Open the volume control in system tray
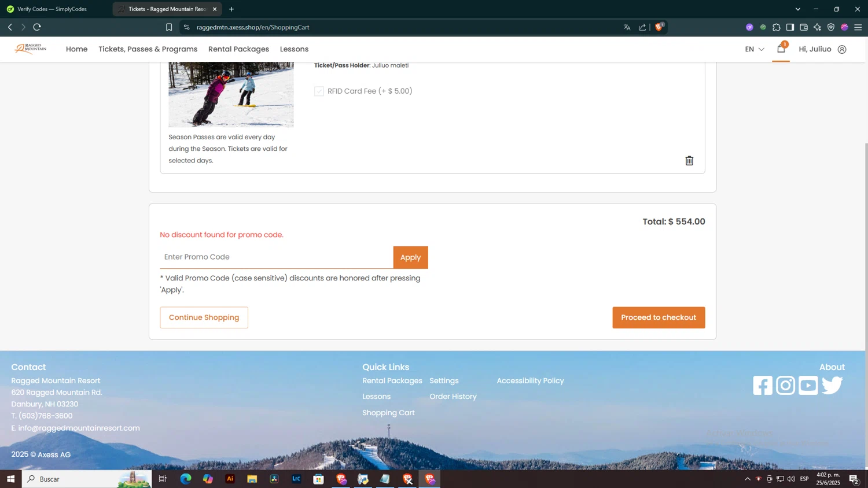868x488 pixels. pos(791,479)
